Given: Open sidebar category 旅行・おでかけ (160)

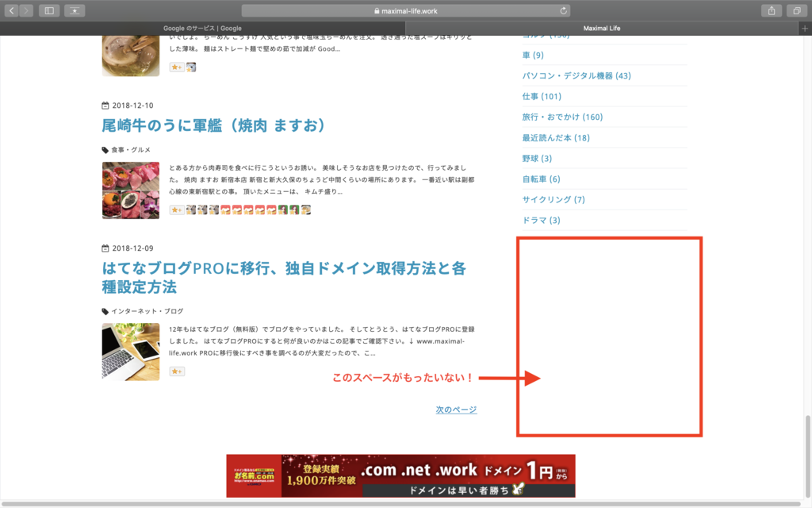Looking at the screenshot, I should point(562,117).
